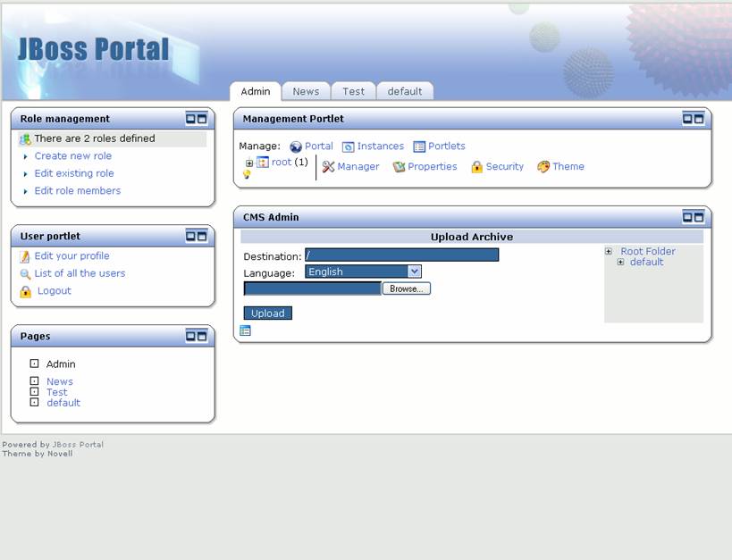
Task: Open the Properties text link
Action: coord(433,167)
